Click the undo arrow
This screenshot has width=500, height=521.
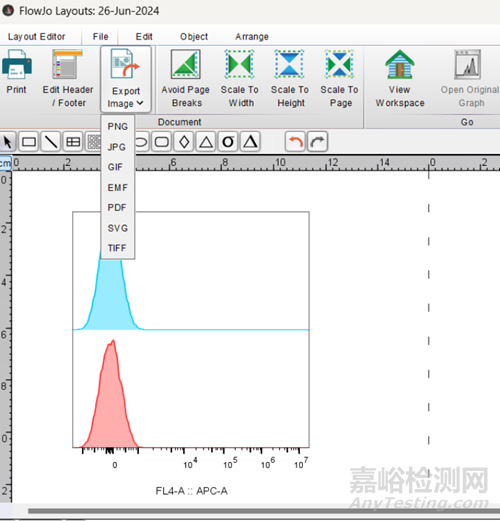click(295, 142)
